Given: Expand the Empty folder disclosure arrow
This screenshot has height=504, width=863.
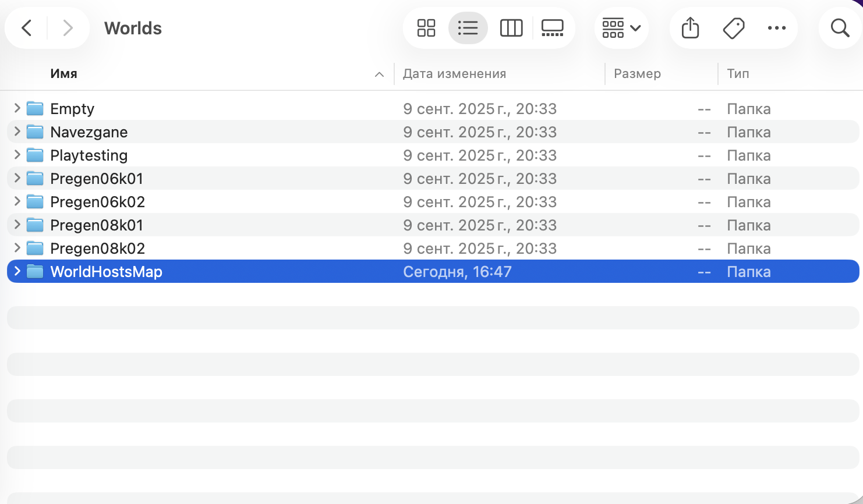Looking at the screenshot, I should pyautogui.click(x=17, y=108).
